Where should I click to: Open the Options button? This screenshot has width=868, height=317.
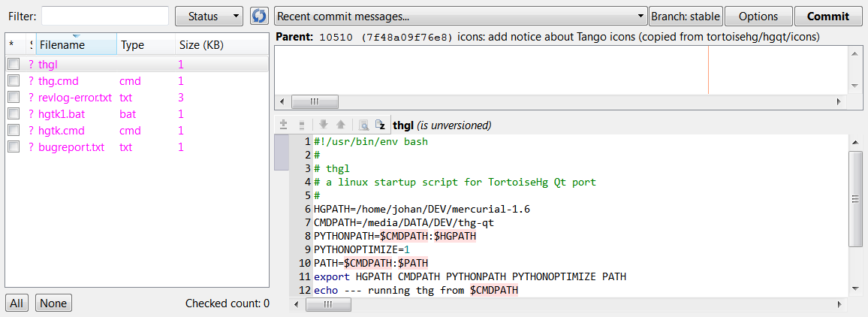tap(758, 16)
